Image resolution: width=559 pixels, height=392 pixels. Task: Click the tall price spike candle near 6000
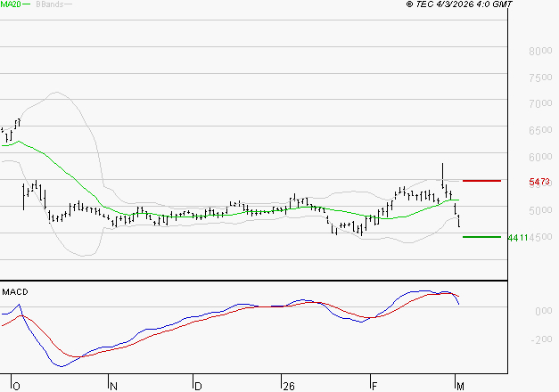pos(442,176)
